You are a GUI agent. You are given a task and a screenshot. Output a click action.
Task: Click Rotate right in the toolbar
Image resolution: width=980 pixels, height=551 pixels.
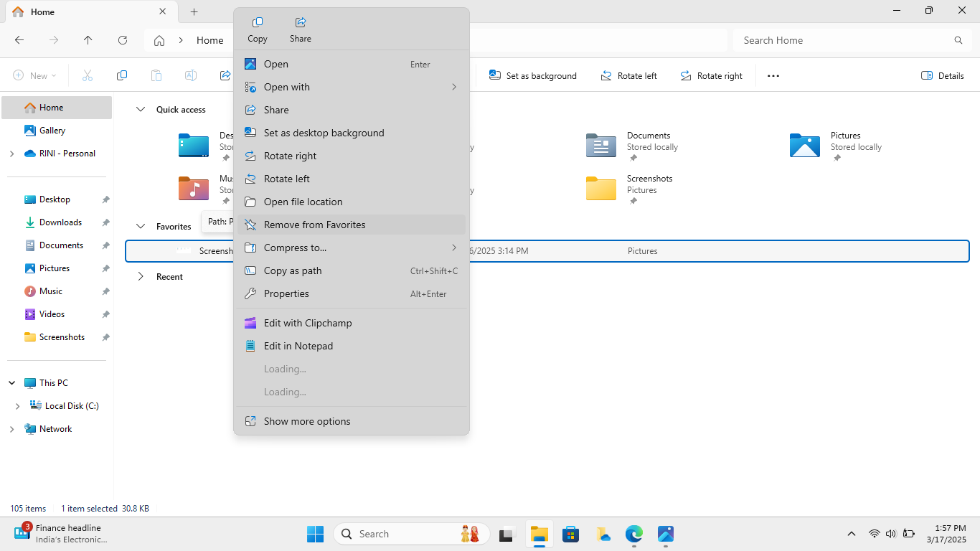tap(711, 75)
